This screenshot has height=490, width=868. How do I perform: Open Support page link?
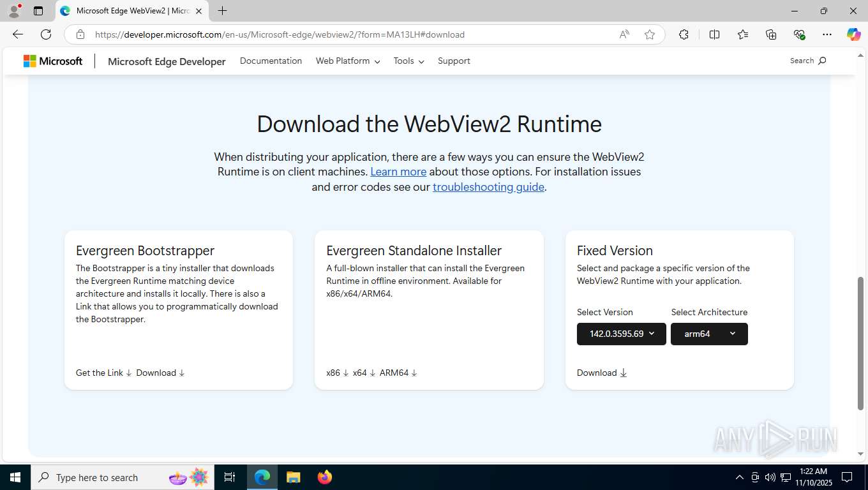(454, 61)
